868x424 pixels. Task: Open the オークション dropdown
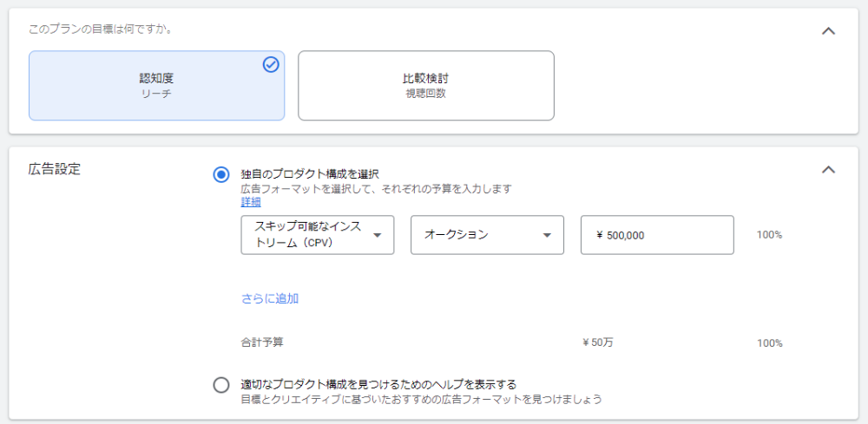(x=487, y=235)
